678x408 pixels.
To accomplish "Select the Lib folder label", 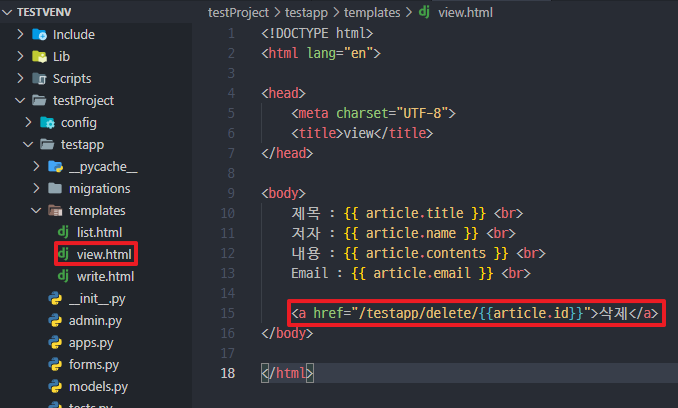I will click(61, 57).
